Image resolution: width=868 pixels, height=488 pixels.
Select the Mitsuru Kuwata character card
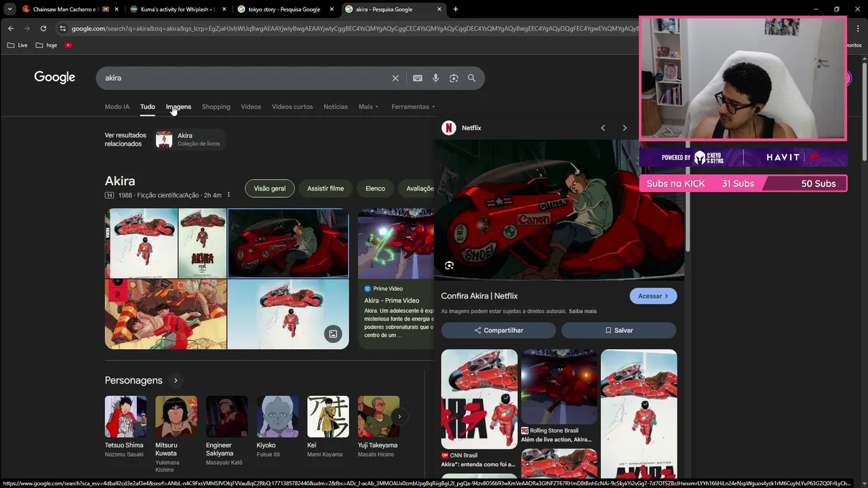click(x=176, y=434)
